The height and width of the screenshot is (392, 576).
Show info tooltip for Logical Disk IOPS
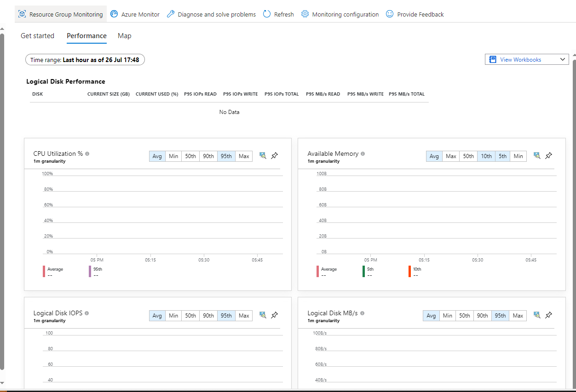tap(87, 313)
